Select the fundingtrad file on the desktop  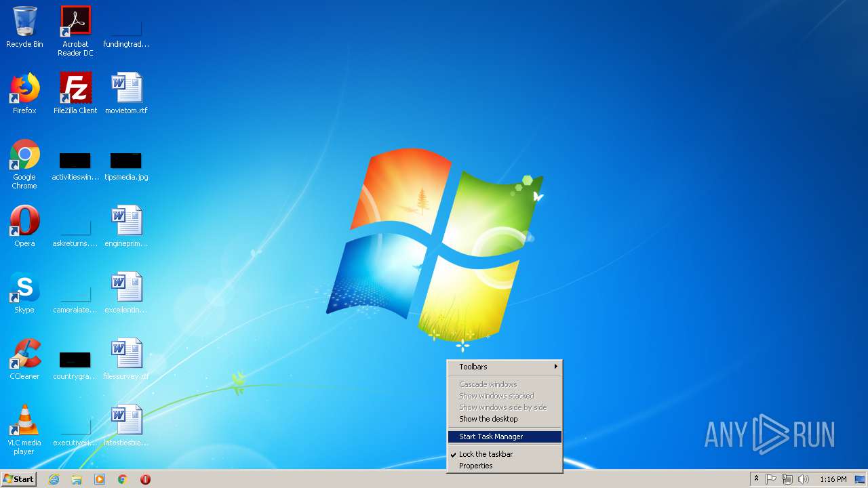[126, 27]
